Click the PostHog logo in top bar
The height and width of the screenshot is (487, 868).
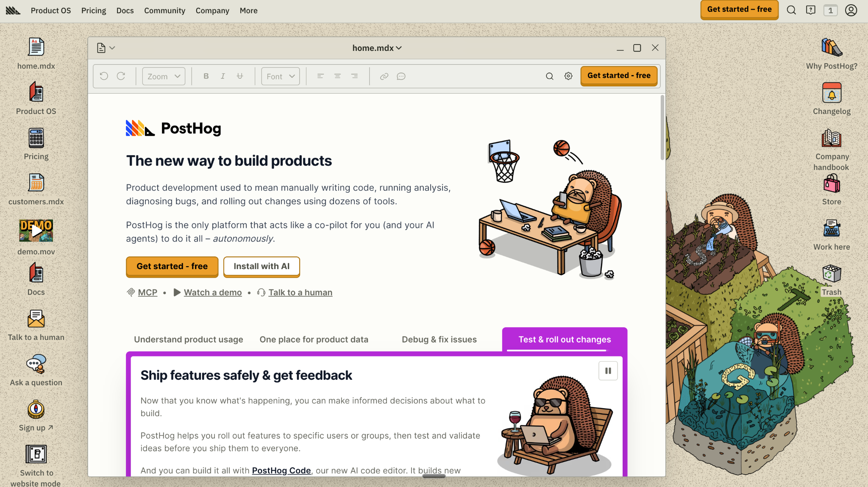point(13,10)
